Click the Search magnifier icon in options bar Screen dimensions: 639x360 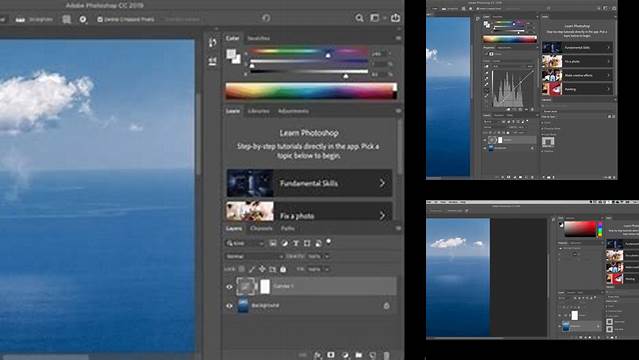(x=359, y=18)
